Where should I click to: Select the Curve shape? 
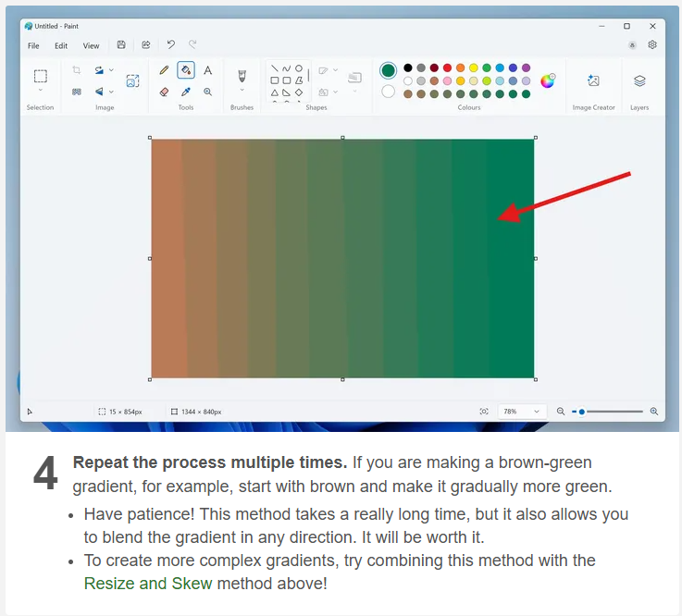pyautogui.click(x=286, y=68)
